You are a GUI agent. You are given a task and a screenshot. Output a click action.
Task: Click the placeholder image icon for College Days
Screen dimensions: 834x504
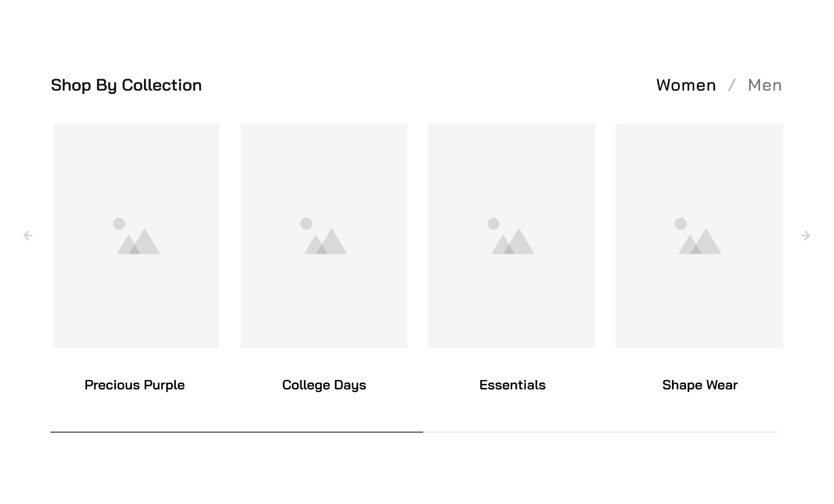pyautogui.click(x=325, y=237)
